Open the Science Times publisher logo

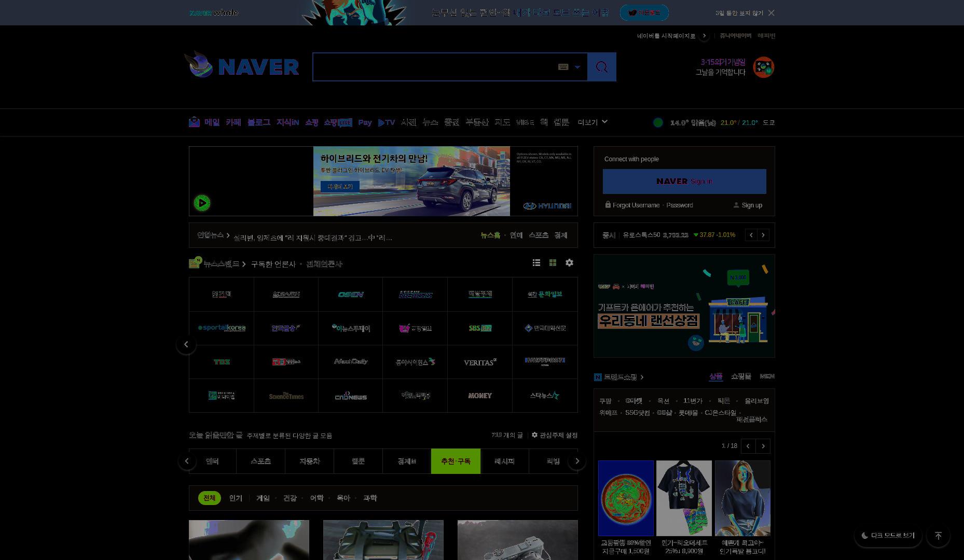(286, 396)
